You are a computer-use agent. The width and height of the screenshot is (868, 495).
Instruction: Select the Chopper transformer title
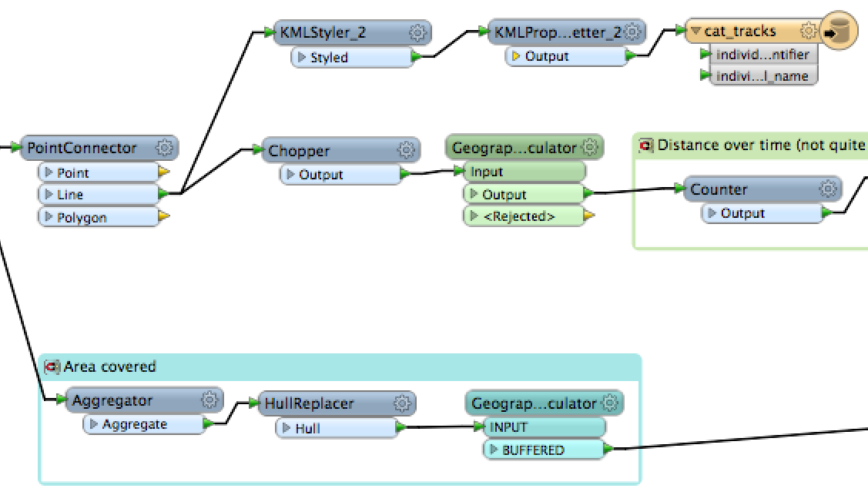299,152
